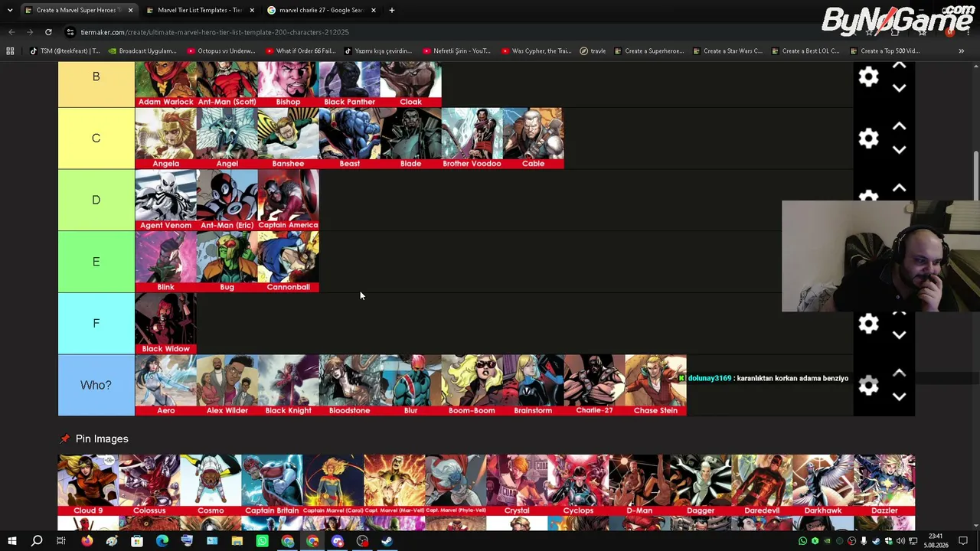Open the Create a Best LOL bookmark

806,51
